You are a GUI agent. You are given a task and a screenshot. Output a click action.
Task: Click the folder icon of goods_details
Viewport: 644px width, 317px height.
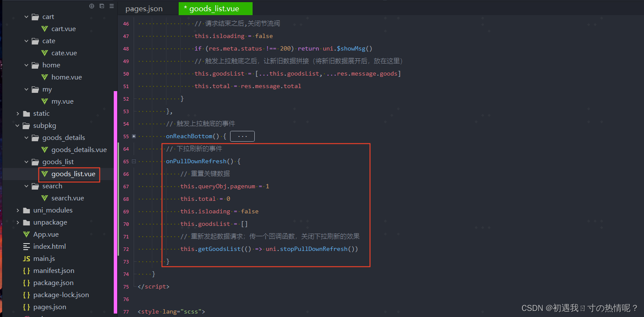pyautogui.click(x=35, y=138)
